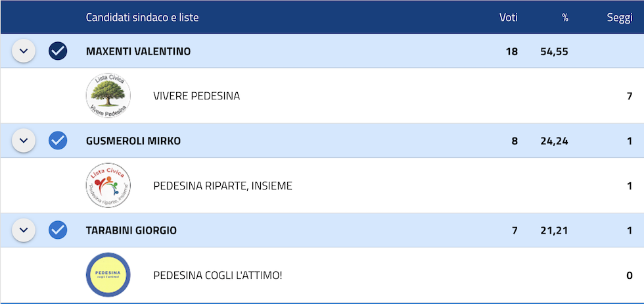Click the 54,55 percentage for Maxenti
The height and width of the screenshot is (304, 644).
coord(554,52)
